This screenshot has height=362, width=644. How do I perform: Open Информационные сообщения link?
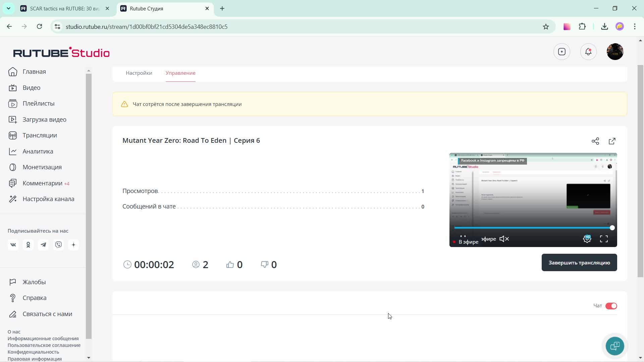tap(43, 339)
